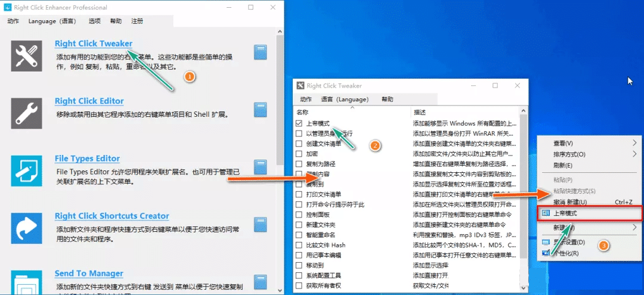644x295 pixels.
Task: Select 上帝模式 in the desktop context menu
Action: [565, 213]
